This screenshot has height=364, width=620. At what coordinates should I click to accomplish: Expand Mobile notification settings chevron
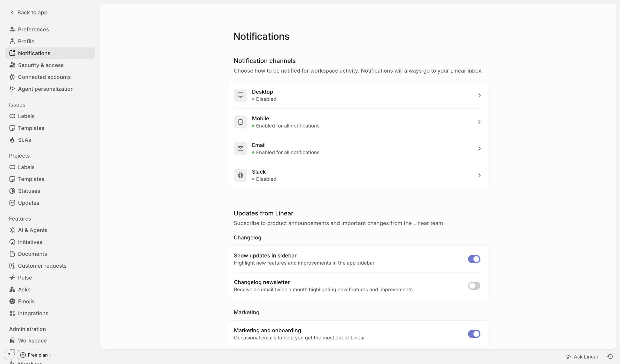[479, 122]
